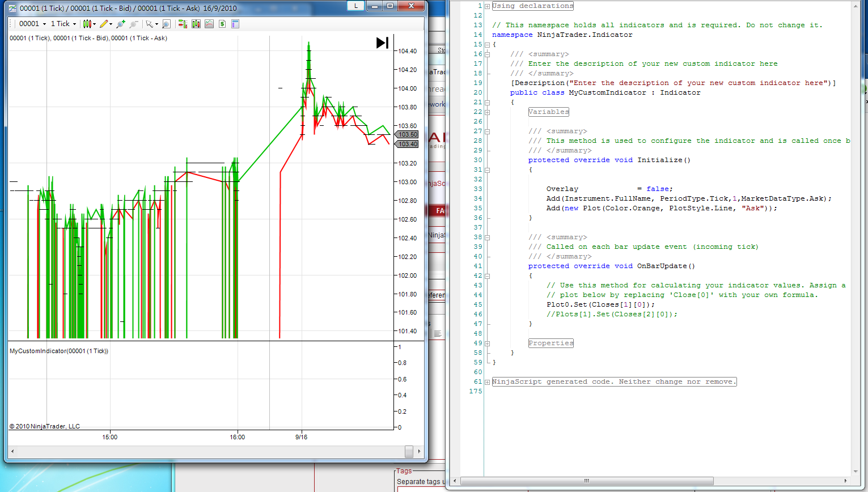Open the indicators line-chart icon
The width and height of the screenshot is (868, 492).
pos(209,24)
